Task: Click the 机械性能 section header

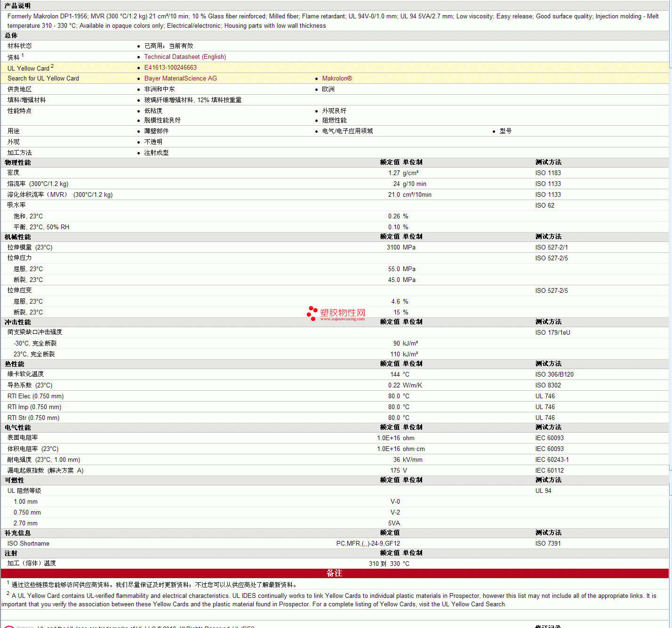Action: click(17, 237)
